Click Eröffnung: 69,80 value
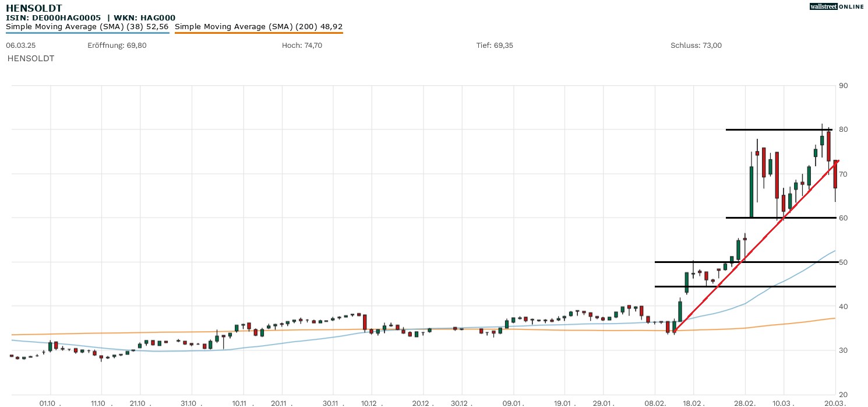This screenshot has height=407, width=868. pyautogui.click(x=117, y=45)
